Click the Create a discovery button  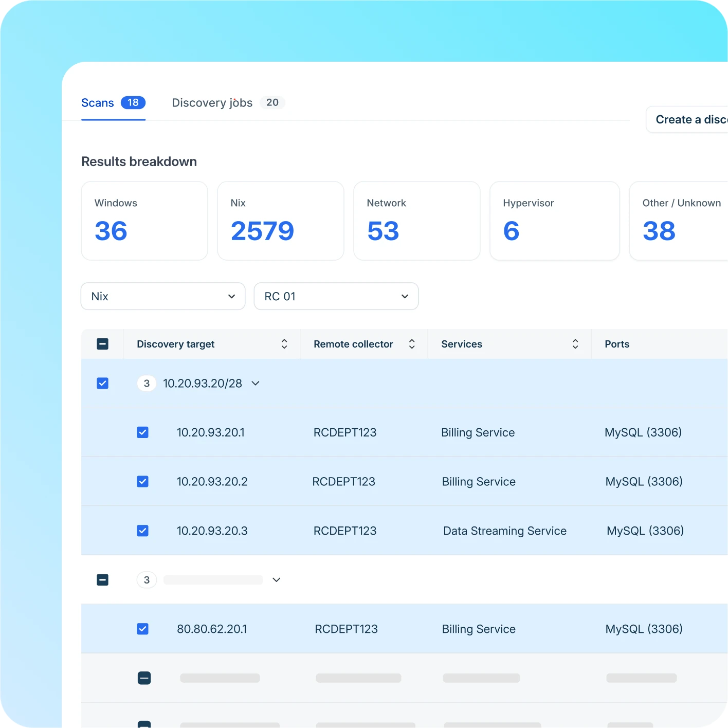(687, 119)
